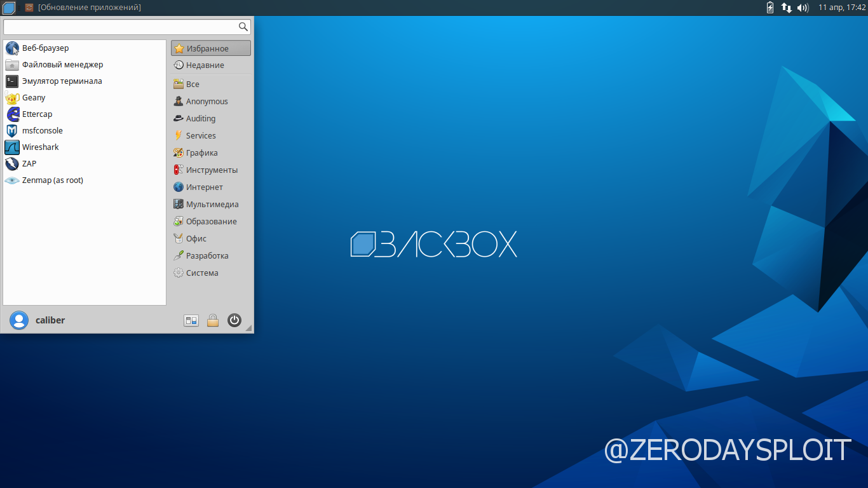
Task: Open the clock showing 11 апр, 17:42
Action: click(842, 8)
